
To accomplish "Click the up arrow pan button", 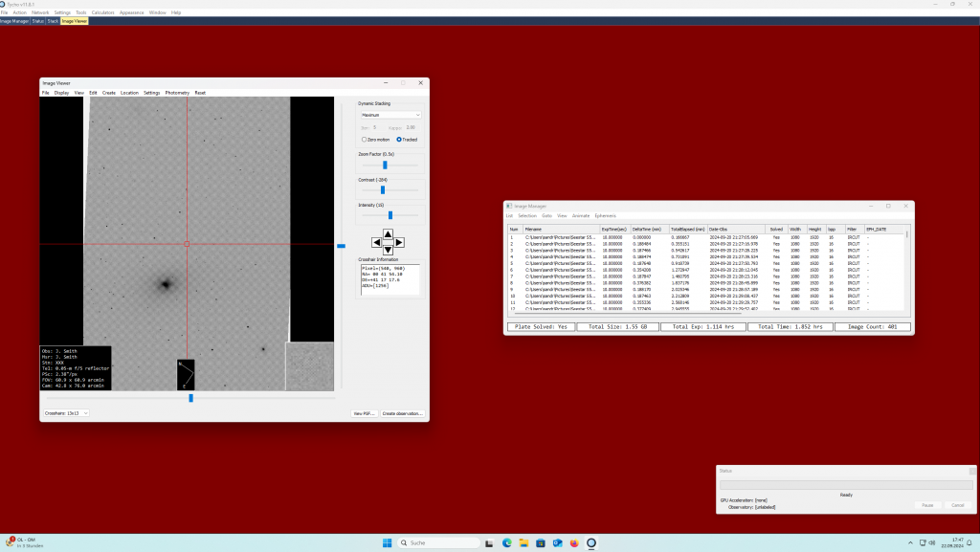I will (387, 232).
